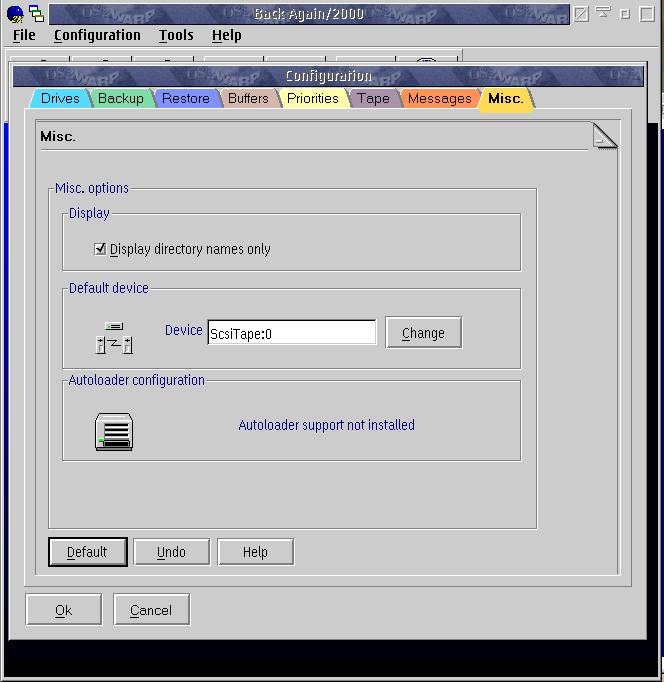Screen dimensions: 664x682
Task: Switch to the Drives tab
Action: (60, 98)
